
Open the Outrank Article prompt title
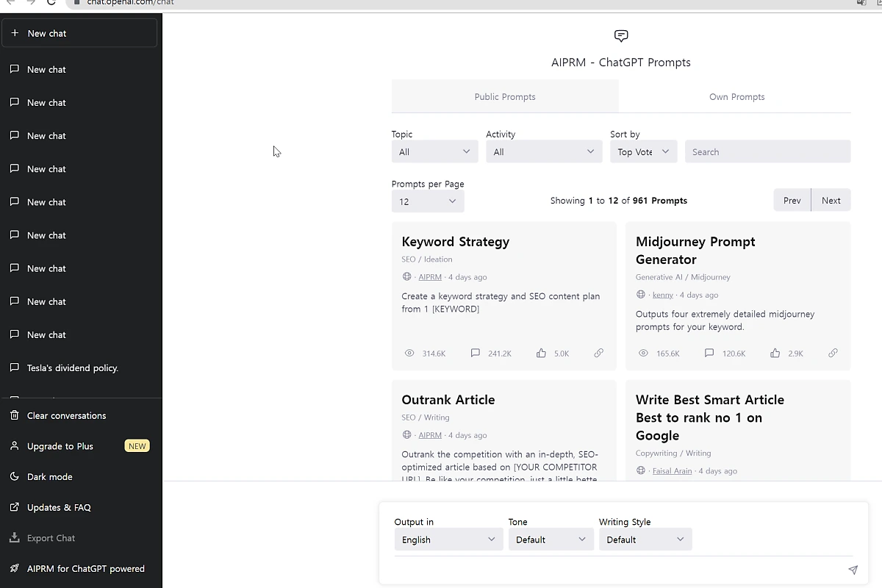448,400
